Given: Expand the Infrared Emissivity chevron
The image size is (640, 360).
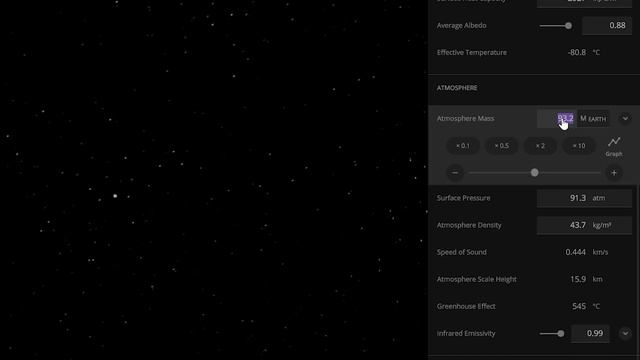Looking at the screenshot, I should tap(625, 333).
